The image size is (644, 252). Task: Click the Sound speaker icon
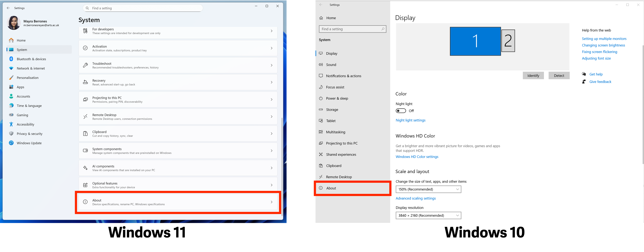point(321,65)
